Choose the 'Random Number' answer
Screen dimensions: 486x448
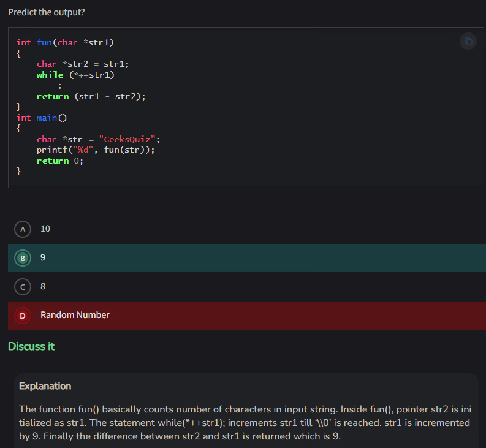click(x=75, y=315)
